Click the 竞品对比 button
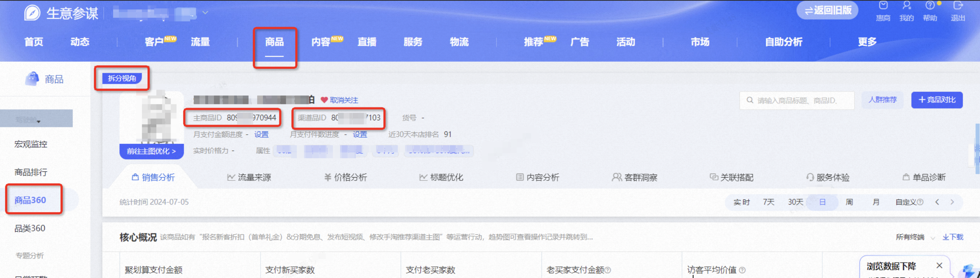This screenshot has height=278, width=980. point(937,100)
